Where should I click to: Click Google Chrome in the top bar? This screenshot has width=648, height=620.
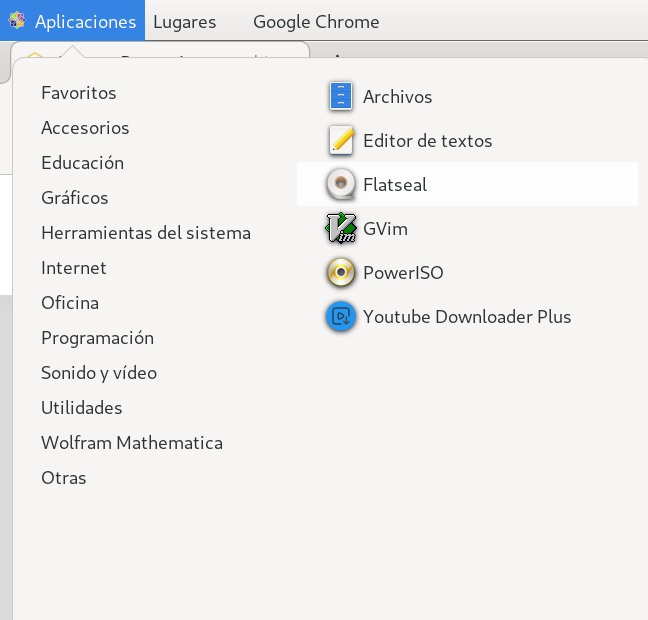pyautogui.click(x=316, y=22)
